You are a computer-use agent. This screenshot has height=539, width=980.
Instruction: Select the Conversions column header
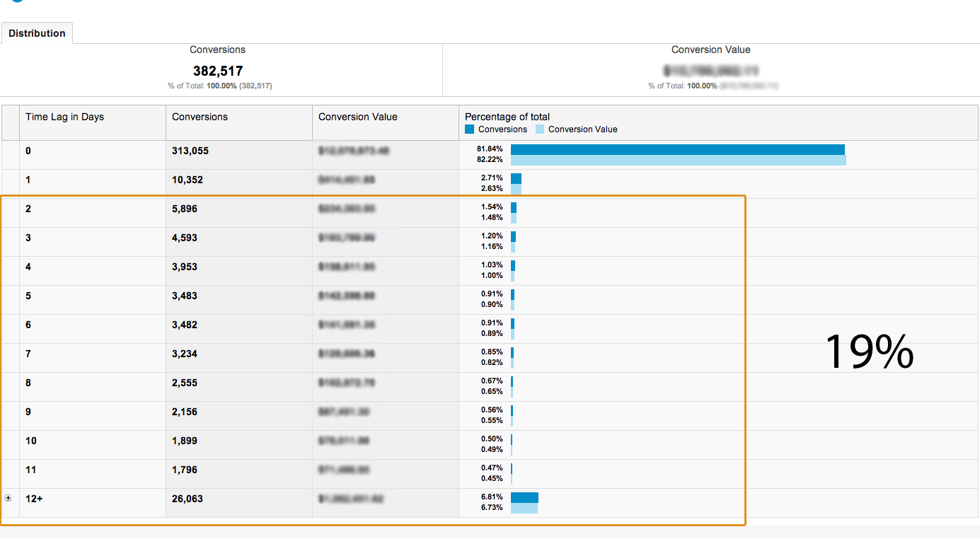click(x=200, y=117)
